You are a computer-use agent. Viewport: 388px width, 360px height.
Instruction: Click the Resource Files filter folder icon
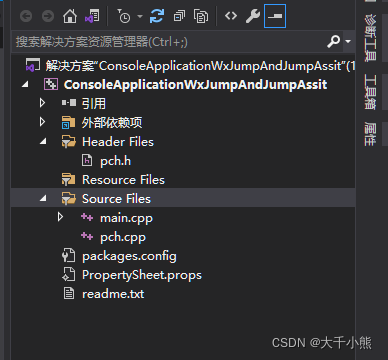[x=69, y=180]
